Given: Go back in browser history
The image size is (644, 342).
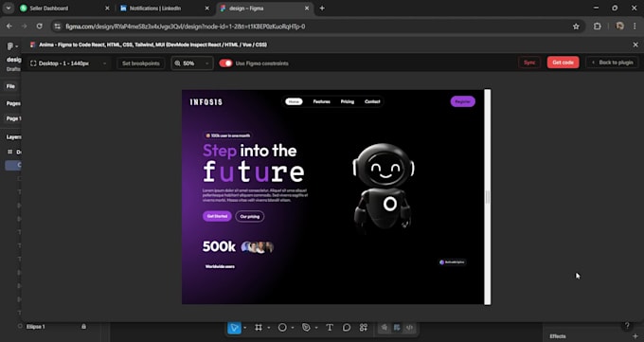Looking at the screenshot, I should (x=9, y=27).
